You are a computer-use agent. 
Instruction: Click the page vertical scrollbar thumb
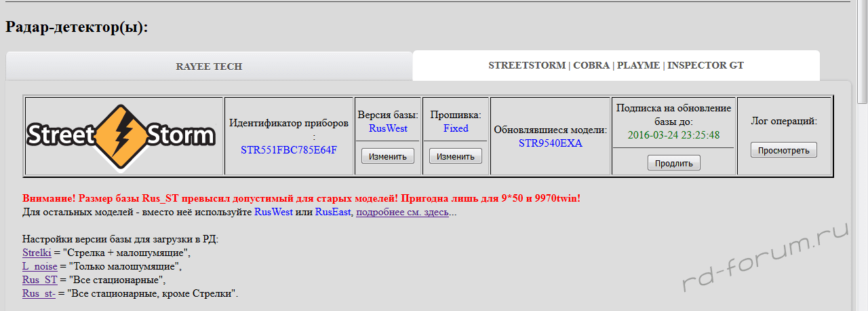[862, 52]
